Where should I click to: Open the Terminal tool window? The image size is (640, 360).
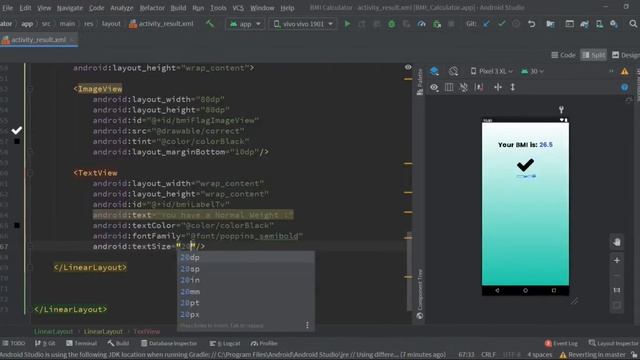coord(82,343)
